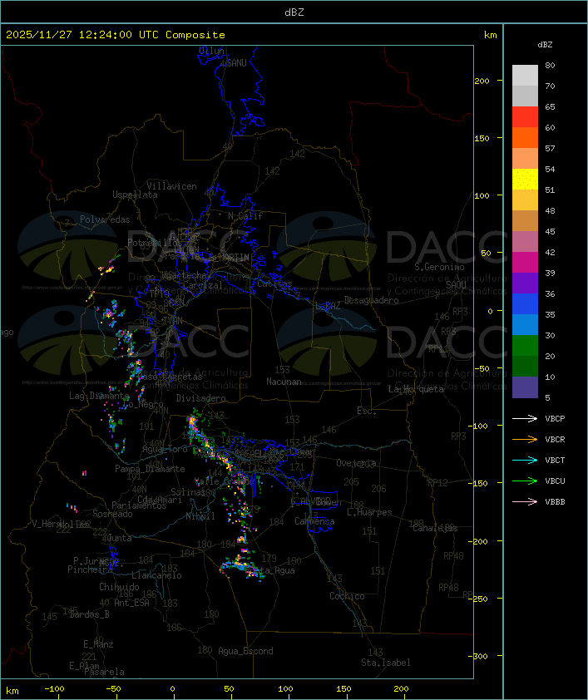Click the 80 value on dBZ scale
The height and width of the screenshot is (700, 588).
tap(550, 65)
